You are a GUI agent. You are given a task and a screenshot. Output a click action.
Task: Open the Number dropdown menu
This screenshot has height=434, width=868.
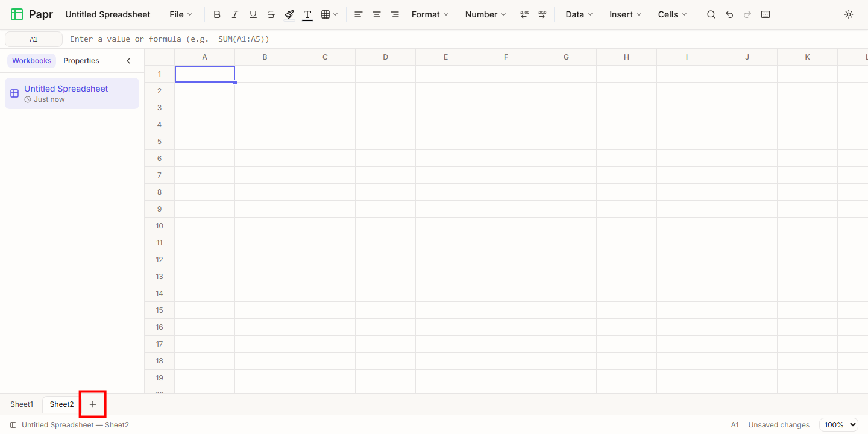tap(485, 14)
